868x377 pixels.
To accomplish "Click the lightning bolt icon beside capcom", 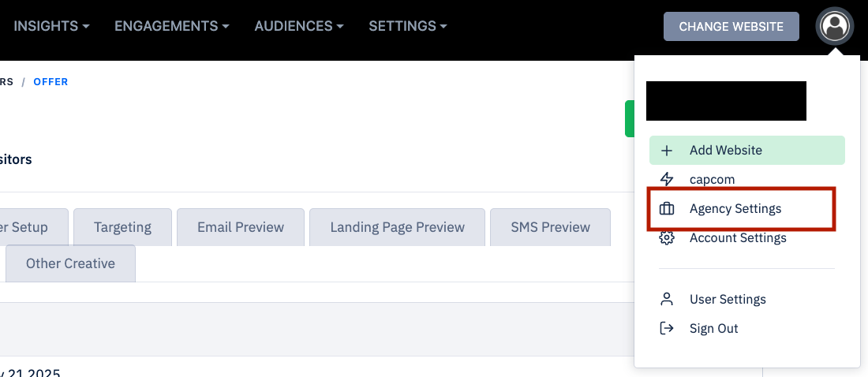I will 667,179.
